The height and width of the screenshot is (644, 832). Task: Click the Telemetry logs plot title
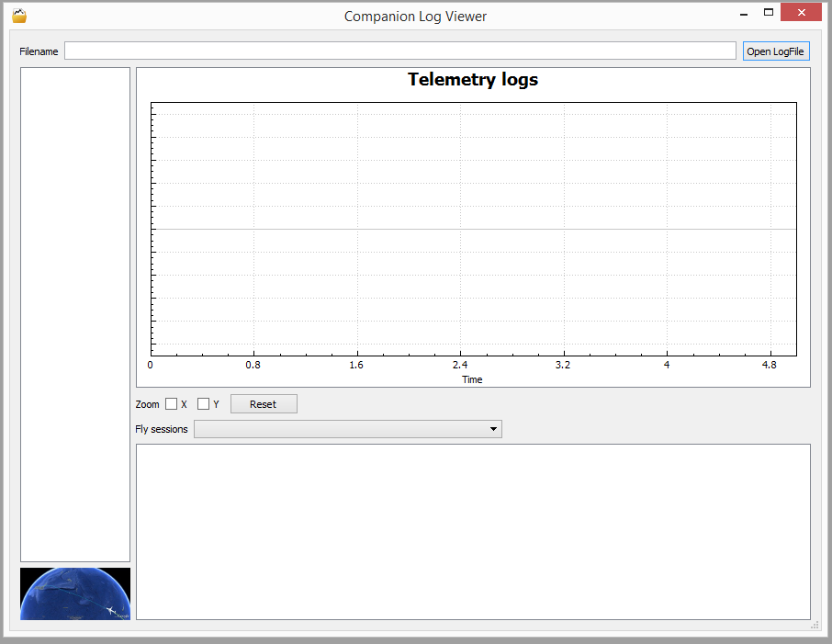click(x=473, y=80)
